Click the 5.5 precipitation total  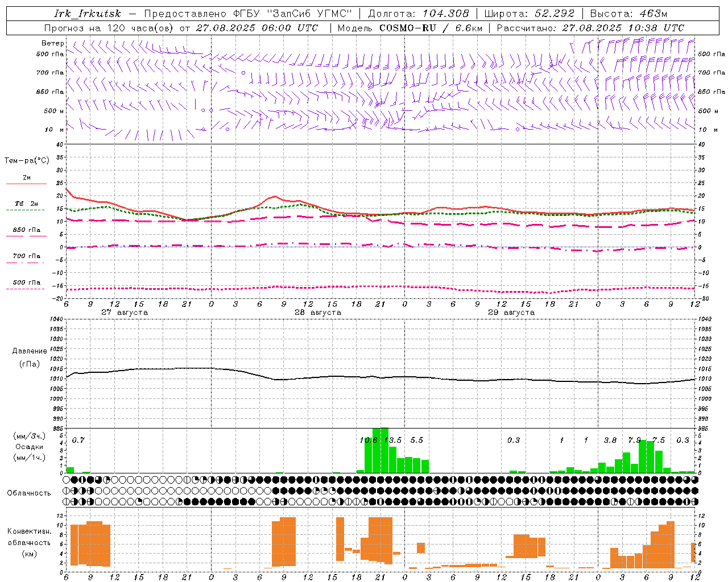coord(417,440)
